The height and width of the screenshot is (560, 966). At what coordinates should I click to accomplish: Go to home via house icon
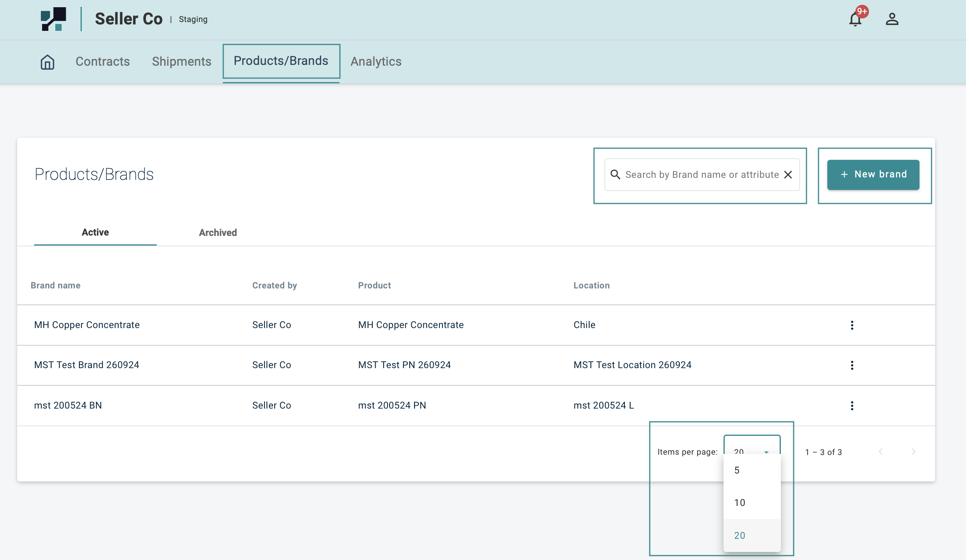(x=47, y=62)
